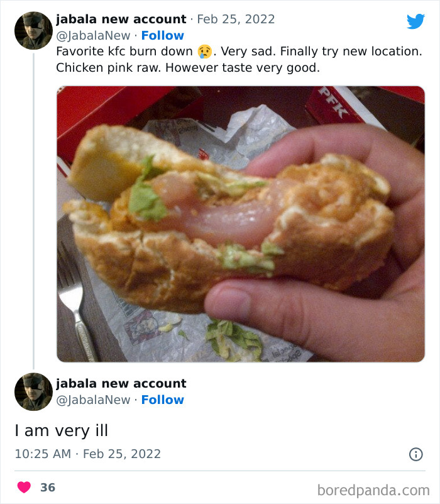View the chicken sandwich photo
Viewport: 440px width, 504px height.
(239, 223)
